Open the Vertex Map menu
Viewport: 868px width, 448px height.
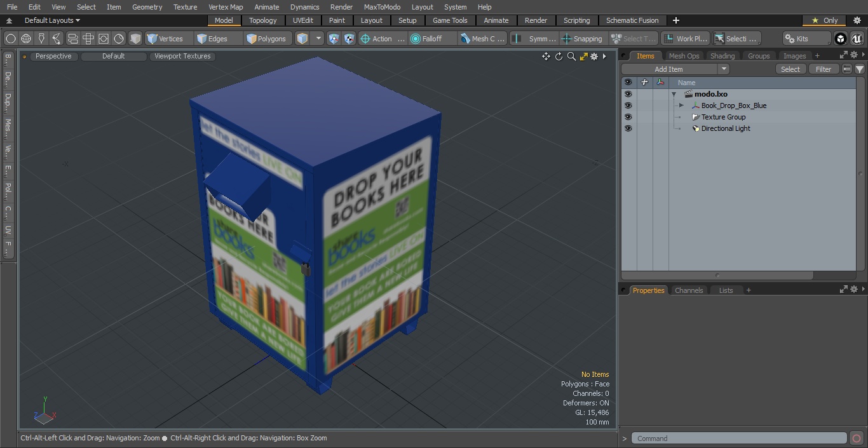tap(226, 7)
